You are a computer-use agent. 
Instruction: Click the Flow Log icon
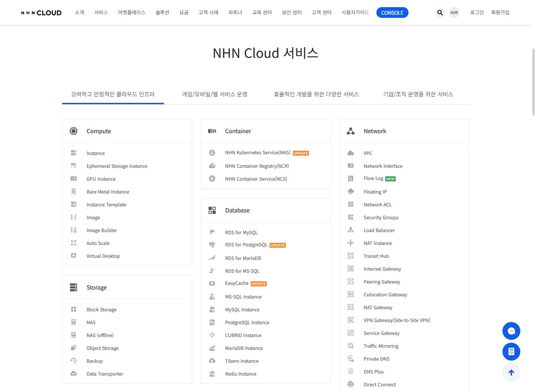(351, 179)
